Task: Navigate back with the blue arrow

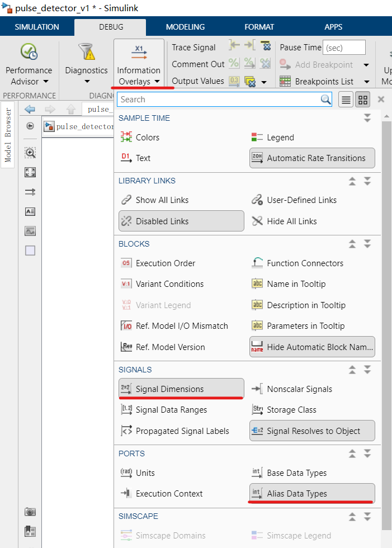Action: 30,110
